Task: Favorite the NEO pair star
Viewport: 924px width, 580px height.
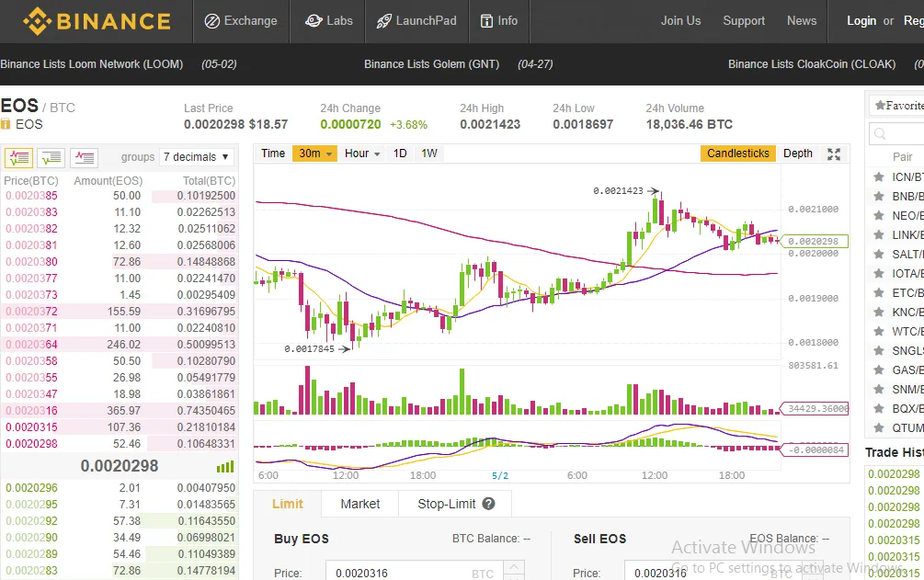Action: coord(879,216)
